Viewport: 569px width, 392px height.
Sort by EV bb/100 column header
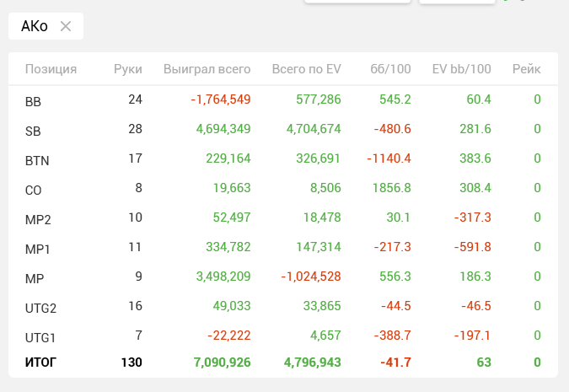pyautogui.click(x=461, y=69)
